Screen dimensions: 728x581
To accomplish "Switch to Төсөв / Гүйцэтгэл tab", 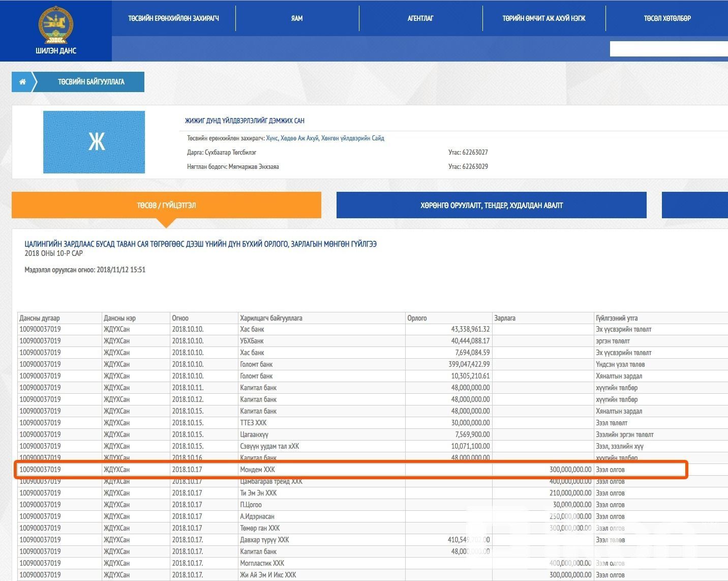I will pyautogui.click(x=166, y=205).
